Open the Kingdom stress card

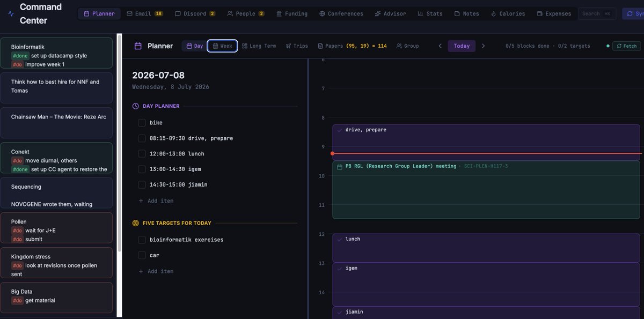[x=57, y=263]
